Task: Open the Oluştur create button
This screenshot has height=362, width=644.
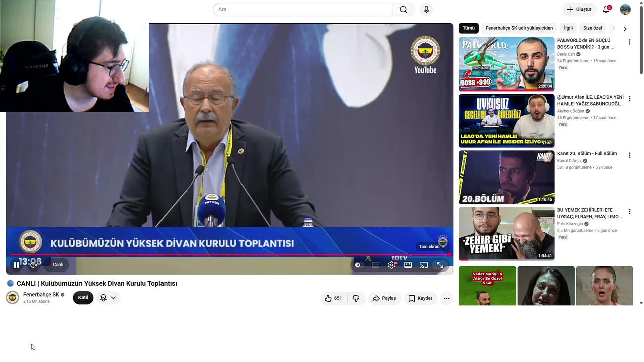Action: click(x=579, y=10)
